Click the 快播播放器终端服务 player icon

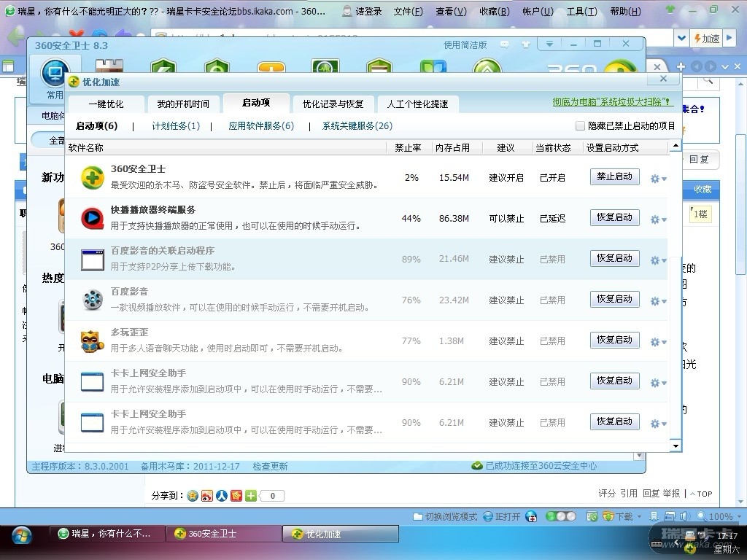[93, 218]
